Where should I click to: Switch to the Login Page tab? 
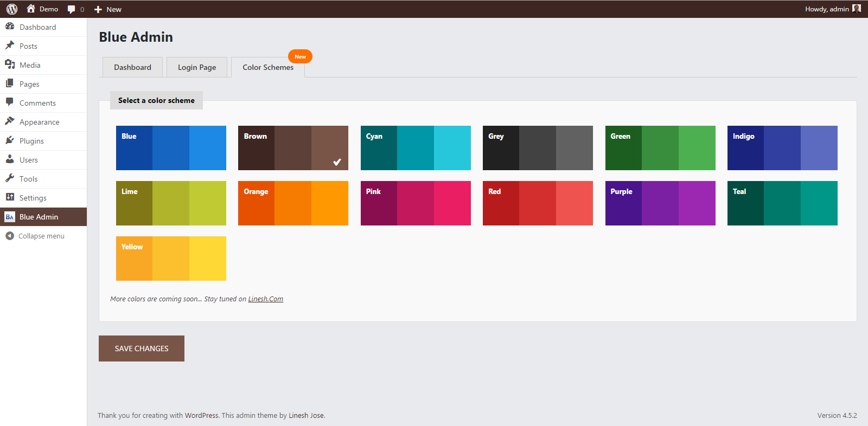click(197, 67)
